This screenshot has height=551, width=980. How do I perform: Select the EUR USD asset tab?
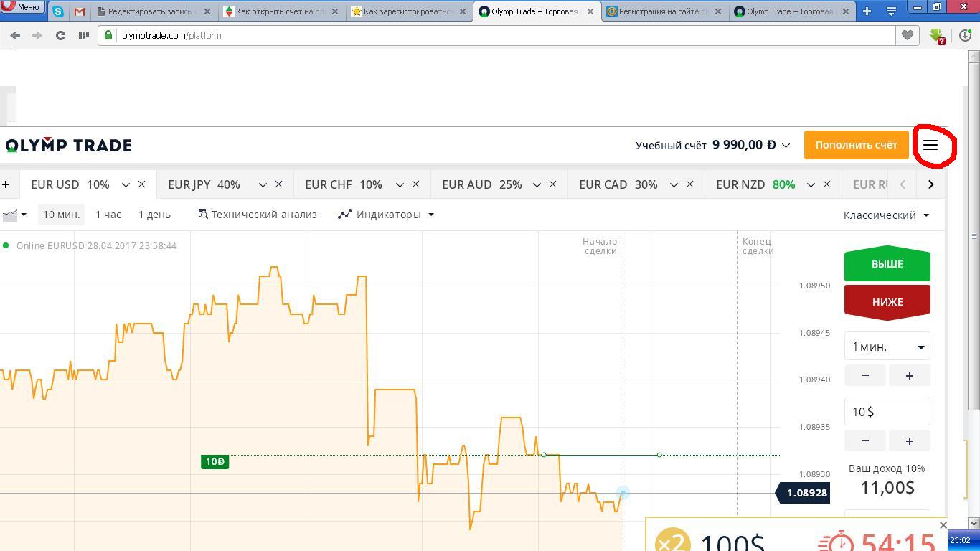(x=70, y=184)
